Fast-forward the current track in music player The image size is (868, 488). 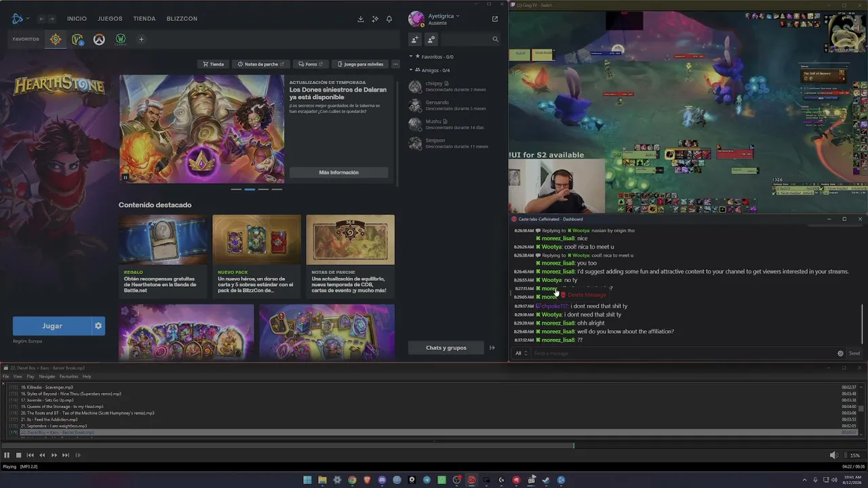click(54, 455)
